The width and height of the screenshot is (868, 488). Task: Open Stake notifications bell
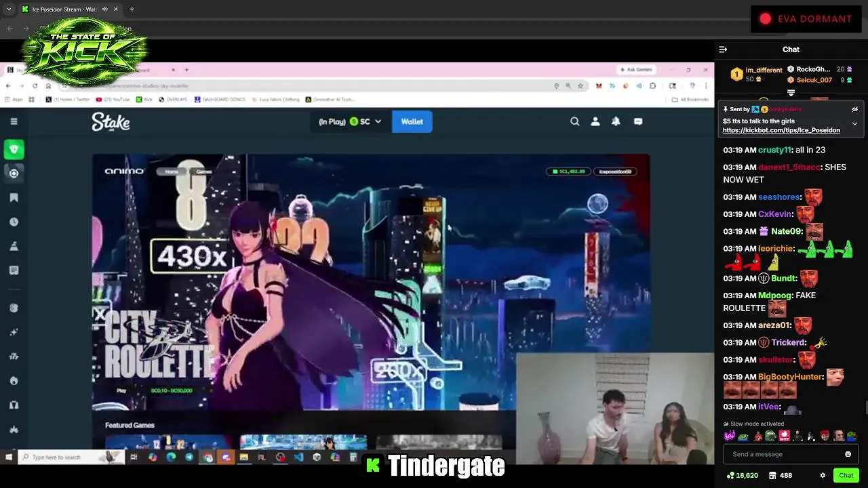(616, 121)
